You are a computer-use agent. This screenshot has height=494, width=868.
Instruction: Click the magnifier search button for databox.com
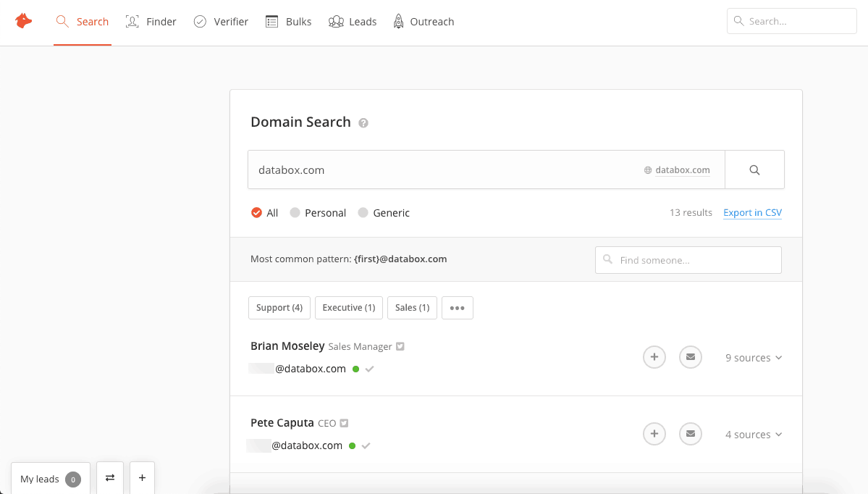point(754,170)
